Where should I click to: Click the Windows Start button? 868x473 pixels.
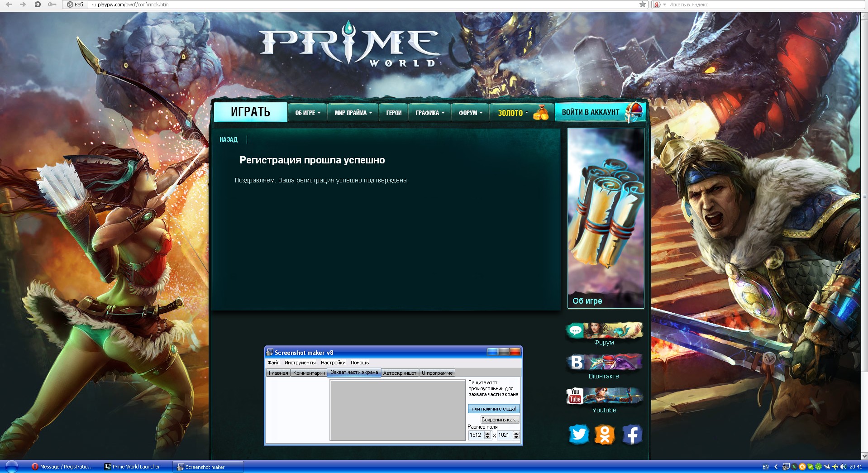click(11, 467)
